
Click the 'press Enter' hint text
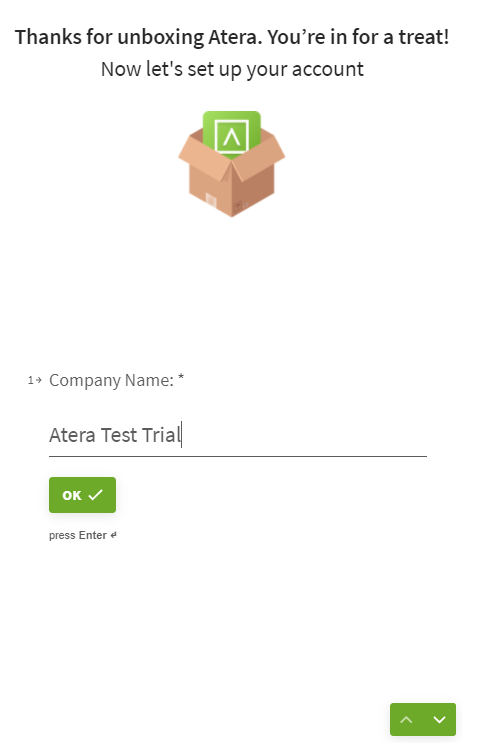coord(78,535)
